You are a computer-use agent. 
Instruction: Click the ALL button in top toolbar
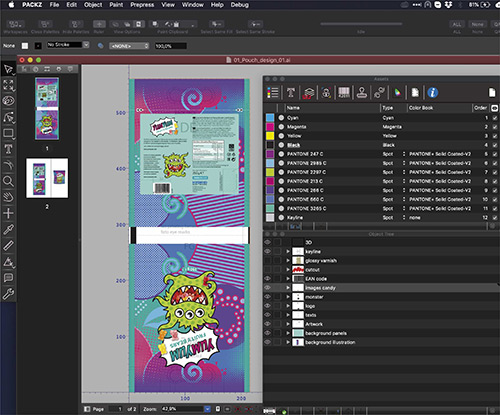coord(457,24)
